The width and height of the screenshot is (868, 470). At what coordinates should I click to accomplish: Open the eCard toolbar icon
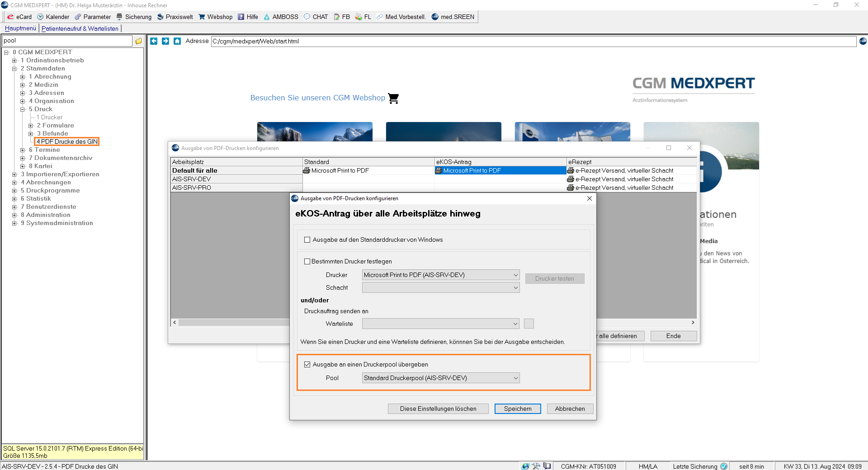(19, 17)
